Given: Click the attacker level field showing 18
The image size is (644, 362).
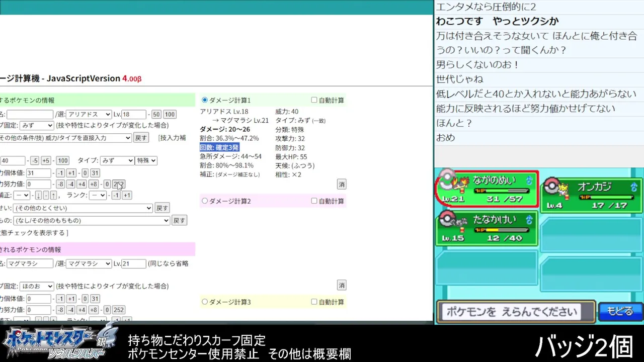Looking at the screenshot, I should (134, 115).
